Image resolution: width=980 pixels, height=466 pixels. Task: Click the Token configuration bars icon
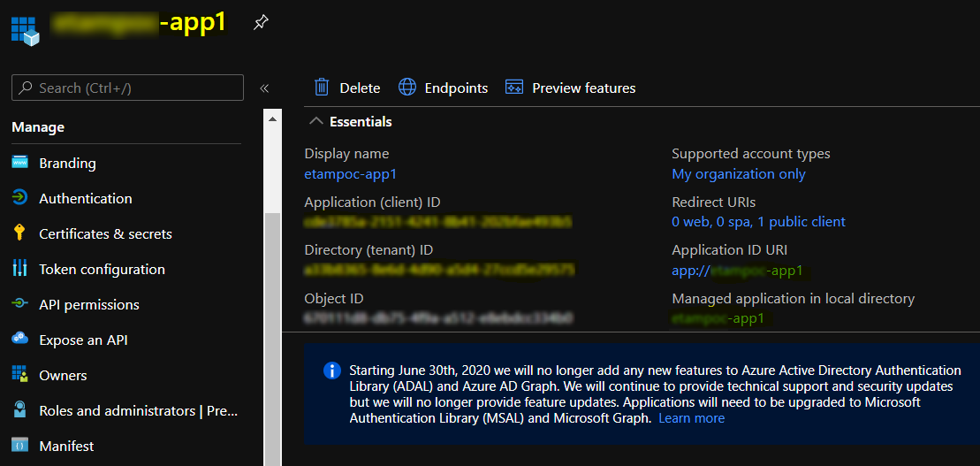point(20,269)
